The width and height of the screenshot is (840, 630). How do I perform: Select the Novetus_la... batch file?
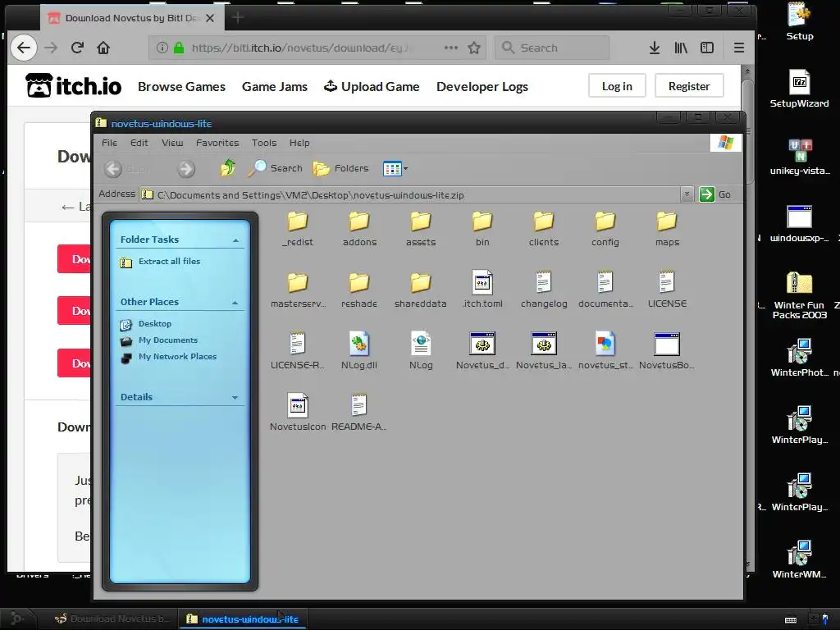click(544, 352)
